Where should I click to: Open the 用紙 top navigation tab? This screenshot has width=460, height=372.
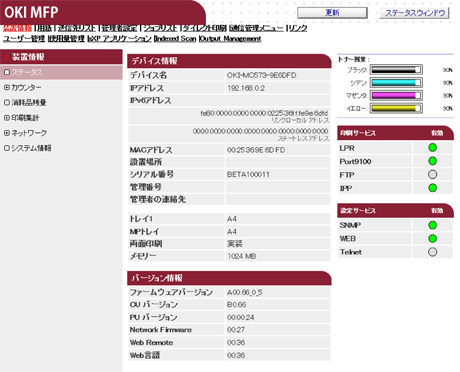[44, 28]
